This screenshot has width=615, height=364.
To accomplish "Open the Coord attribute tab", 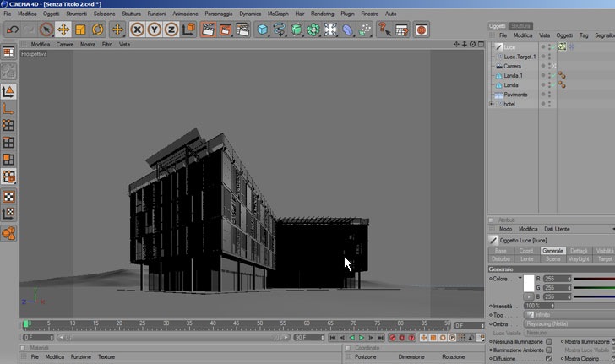I will tap(526, 251).
